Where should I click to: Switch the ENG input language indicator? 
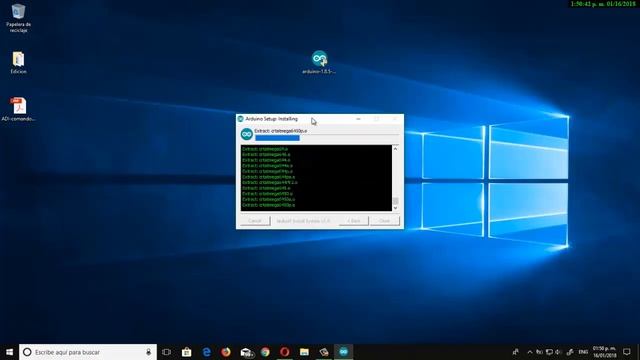[x=583, y=352]
